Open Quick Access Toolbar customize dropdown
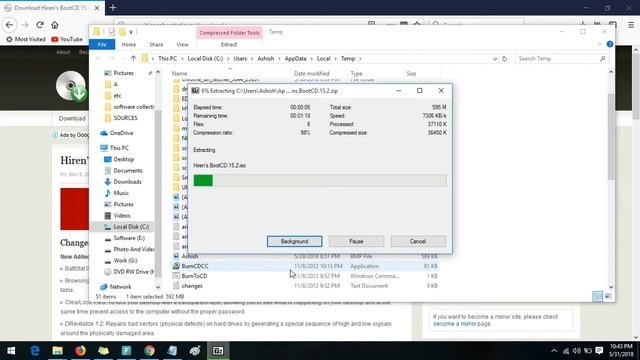640x360 pixels. point(131,32)
